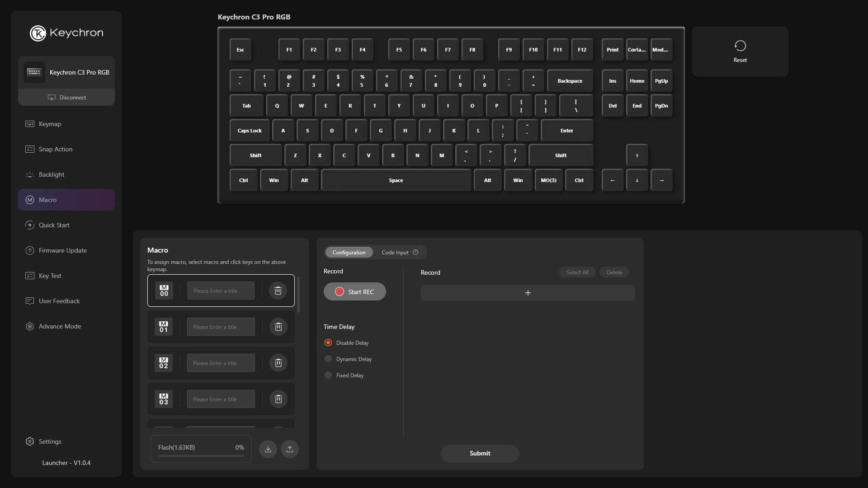Click the M00 title input field
This screenshot has width=868, height=488.
pyautogui.click(x=221, y=291)
